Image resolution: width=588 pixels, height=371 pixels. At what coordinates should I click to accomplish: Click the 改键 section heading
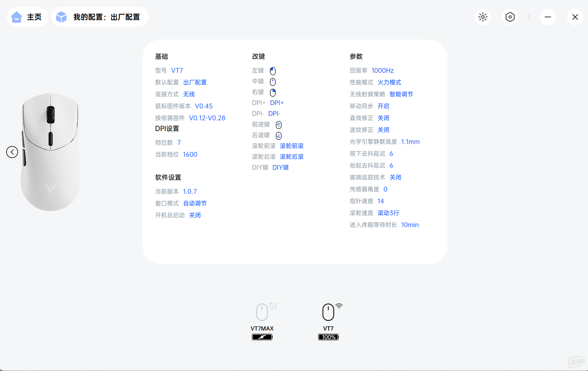(258, 56)
